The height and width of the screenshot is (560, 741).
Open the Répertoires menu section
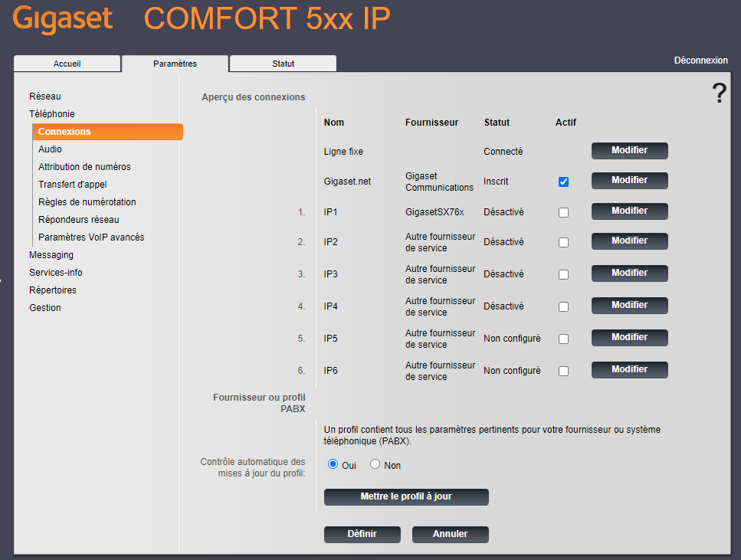52,290
